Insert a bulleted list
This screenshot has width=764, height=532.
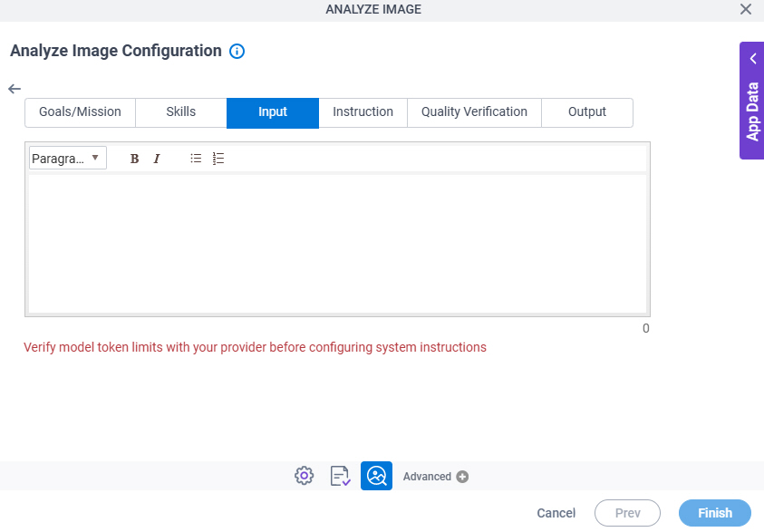coord(196,159)
